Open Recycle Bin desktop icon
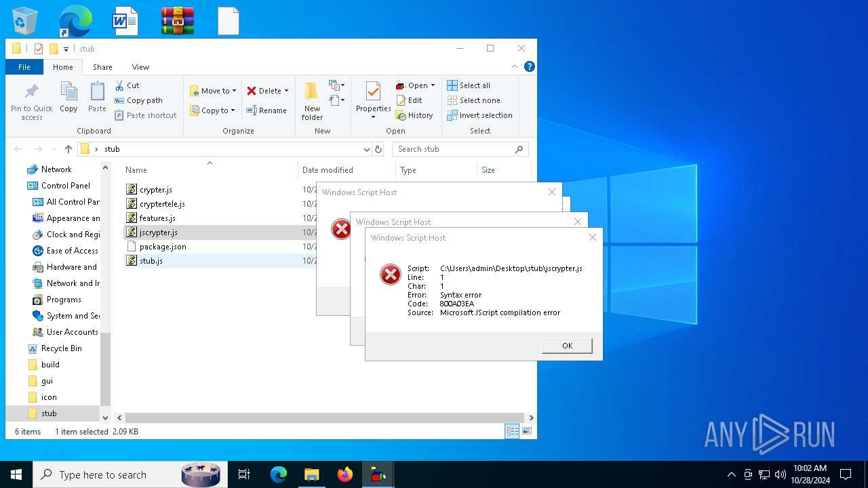868x488 pixels. click(25, 21)
